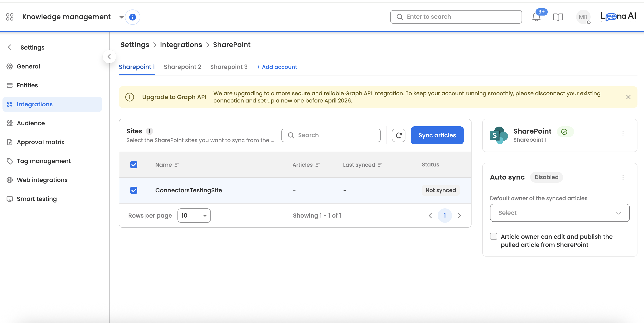Screen dimensions: 644x323
Task: Expand the default owner Select dropdown
Action: (559, 213)
